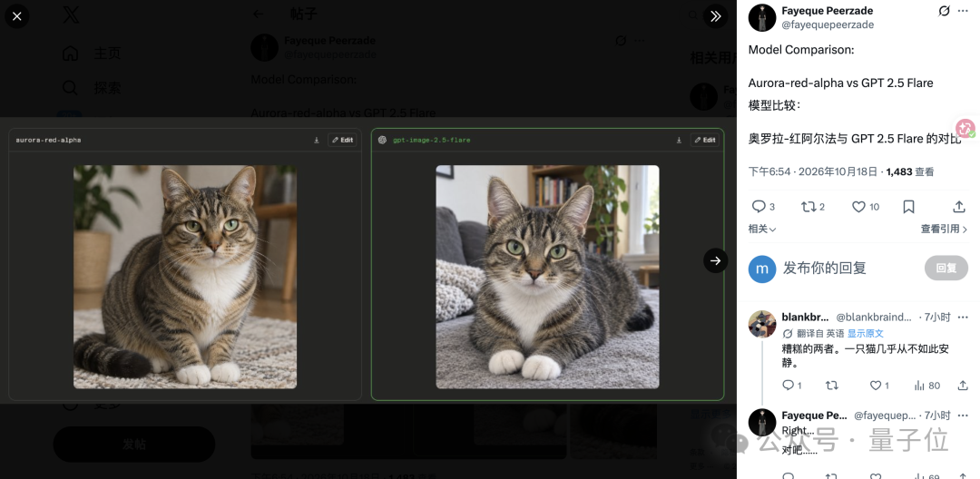Click @fayequepeerzade handle in post header

828,24
